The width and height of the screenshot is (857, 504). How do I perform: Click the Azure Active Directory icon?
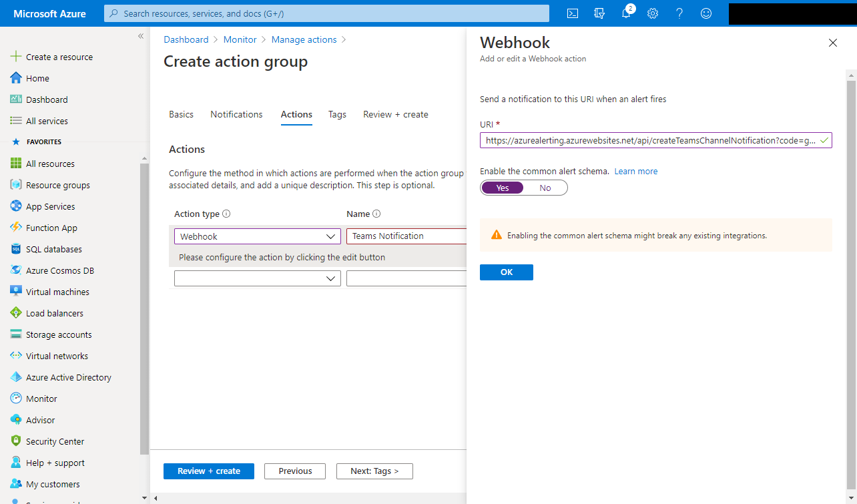16,377
